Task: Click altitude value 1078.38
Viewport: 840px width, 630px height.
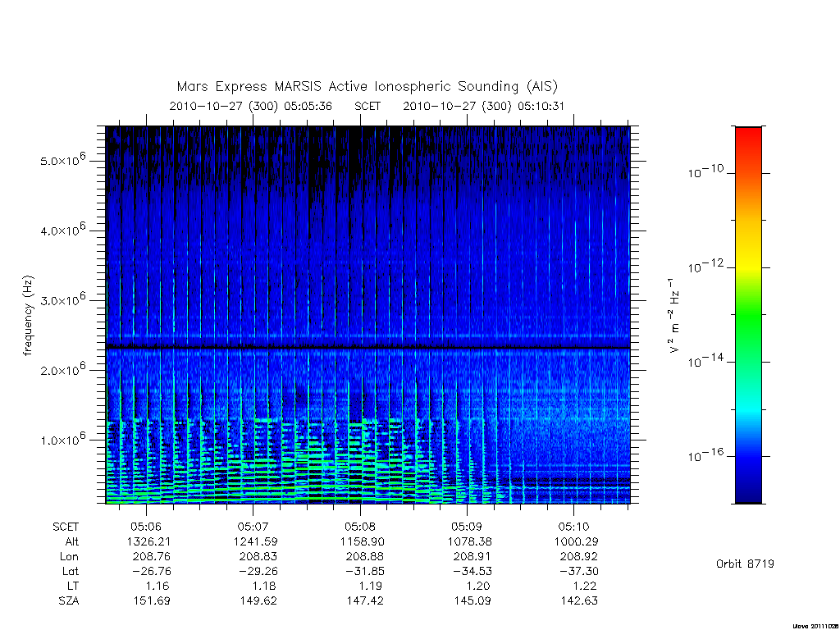Action: 469,541
